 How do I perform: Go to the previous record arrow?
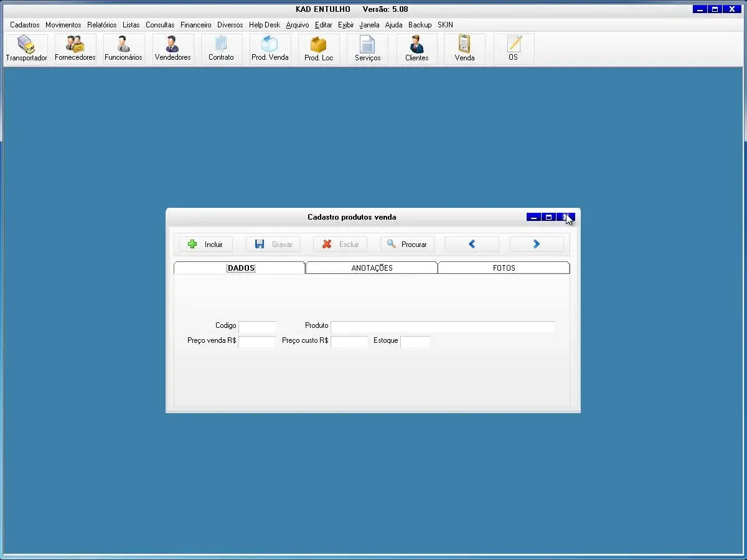(x=472, y=245)
